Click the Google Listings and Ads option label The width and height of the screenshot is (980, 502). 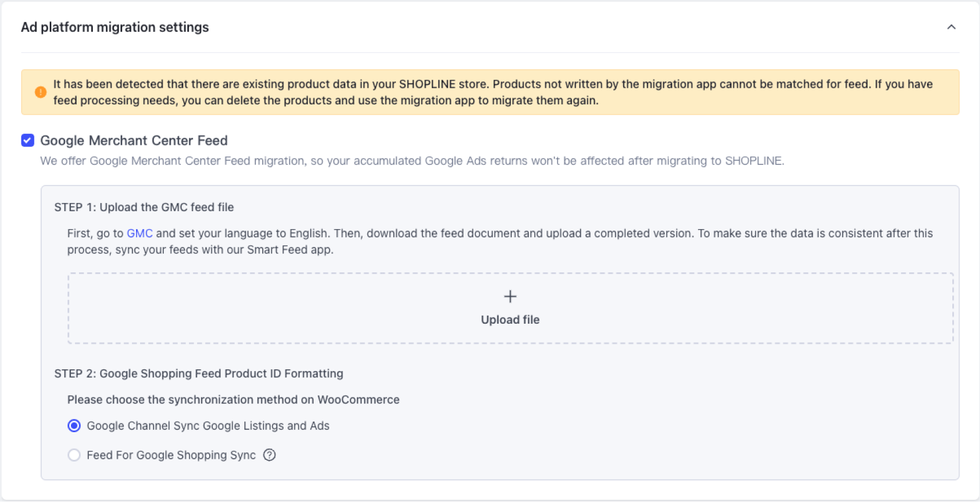click(208, 426)
